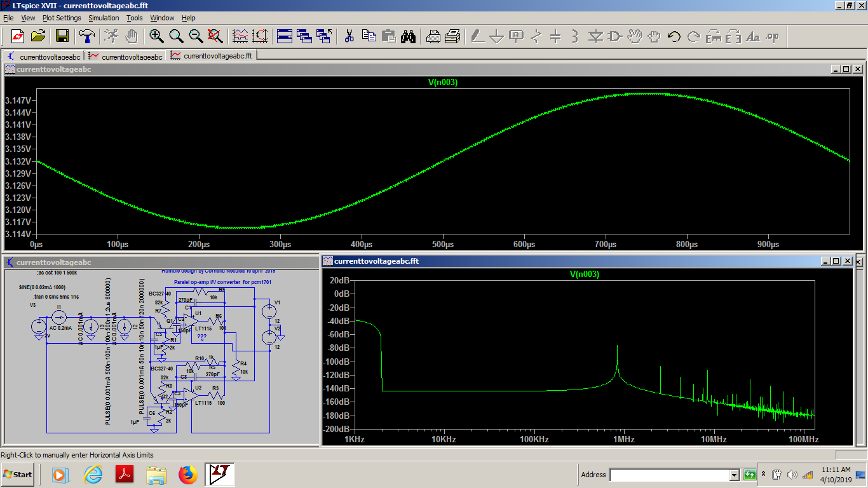Create a new schematic via toolbar icon
868x488 pixels.
(x=18, y=36)
